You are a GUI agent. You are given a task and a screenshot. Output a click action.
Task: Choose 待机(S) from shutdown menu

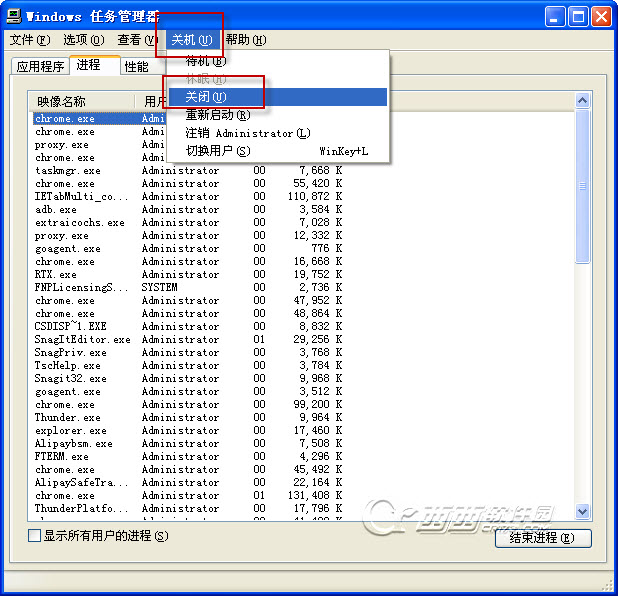click(277, 61)
